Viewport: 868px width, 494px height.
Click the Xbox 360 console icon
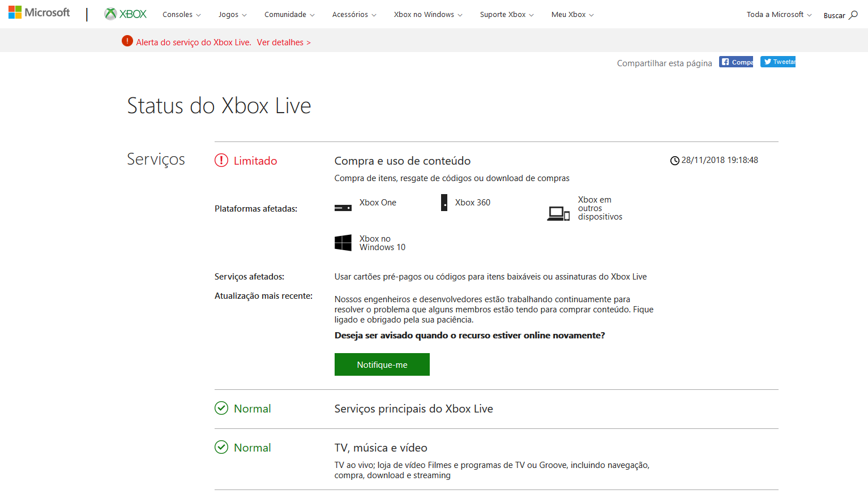click(x=444, y=203)
